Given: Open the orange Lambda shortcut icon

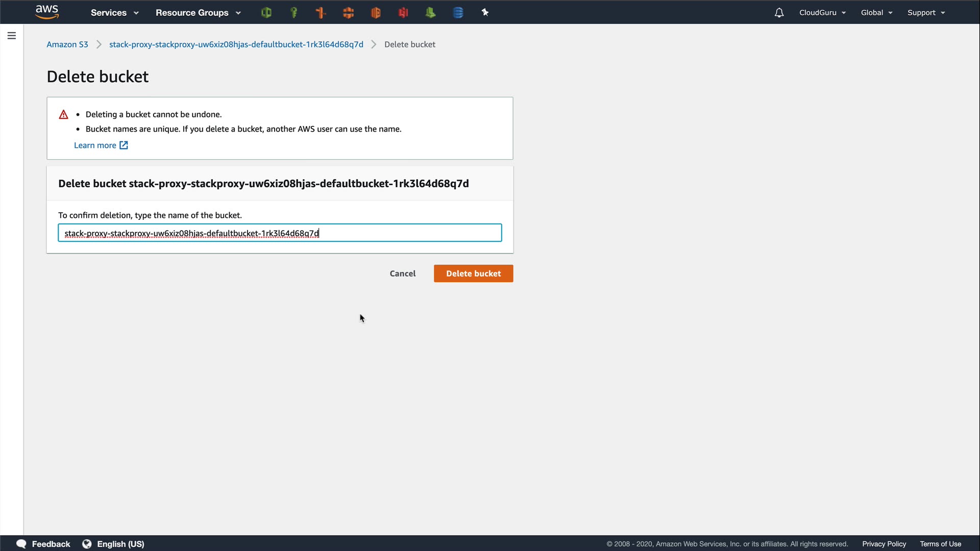Looking at the screenshot, I should [x=321, y=13].
